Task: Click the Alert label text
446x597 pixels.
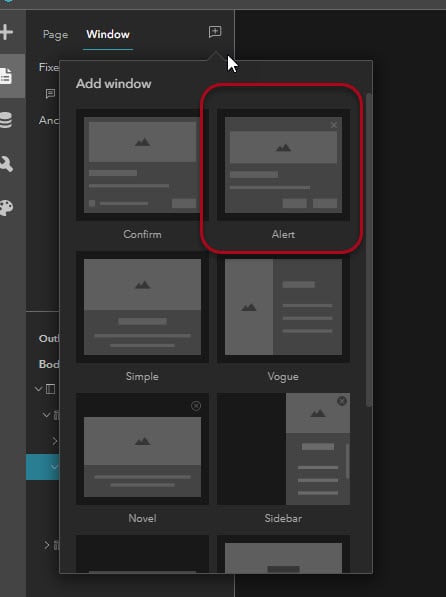Action: [x=283, y=234]
